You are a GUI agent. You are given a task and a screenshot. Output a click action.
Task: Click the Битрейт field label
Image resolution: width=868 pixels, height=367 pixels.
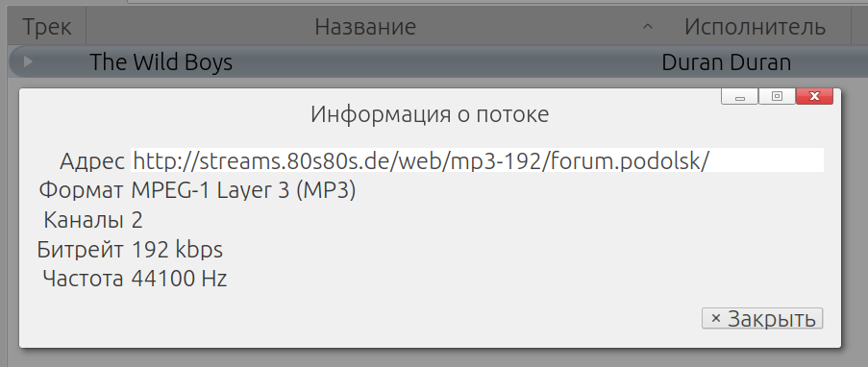click(x=81, y=250)
